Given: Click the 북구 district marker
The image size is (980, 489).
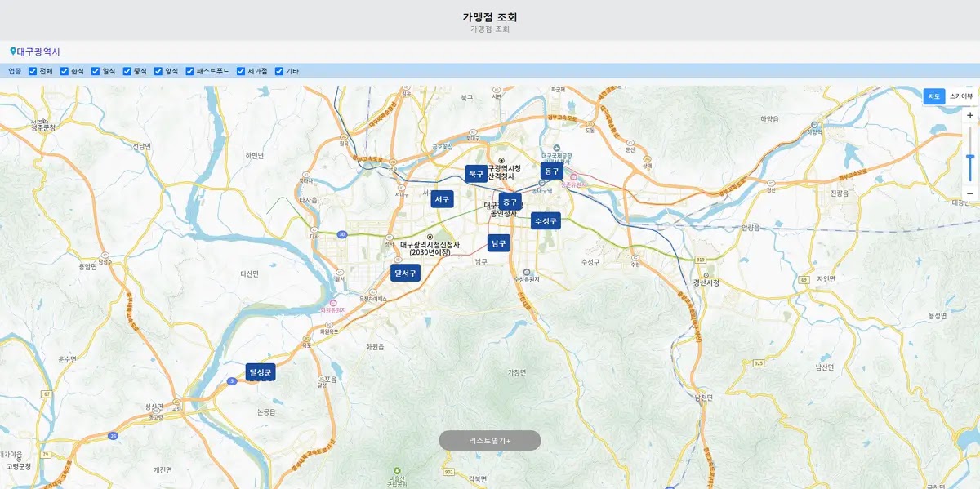Looking at the screenshot, I should tap(475, 174).
